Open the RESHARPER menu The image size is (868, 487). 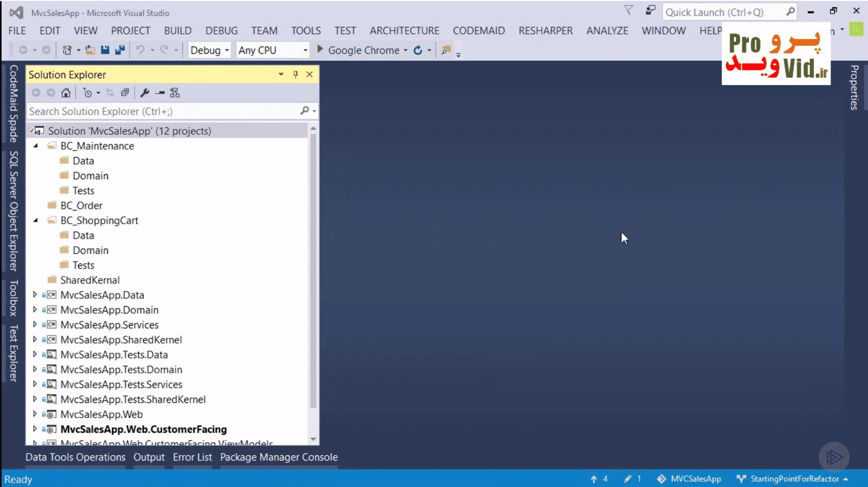[x=546, y=31]
